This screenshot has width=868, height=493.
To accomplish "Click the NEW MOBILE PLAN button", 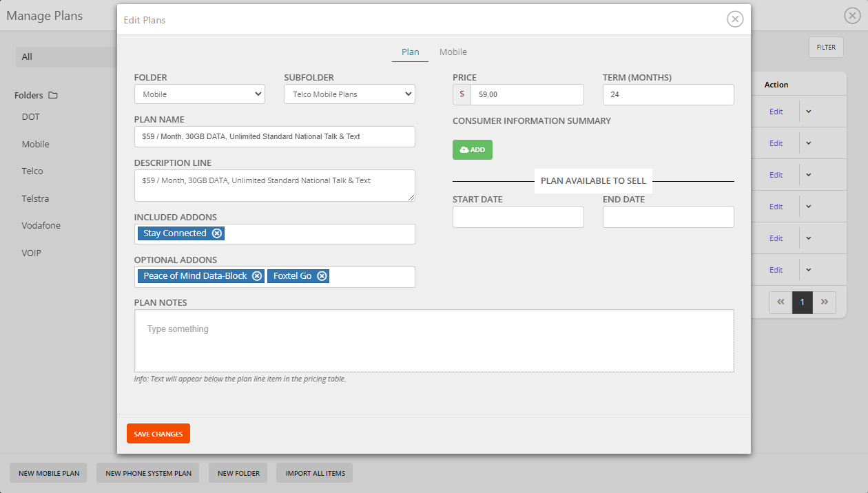I will (x=48, y=473).
